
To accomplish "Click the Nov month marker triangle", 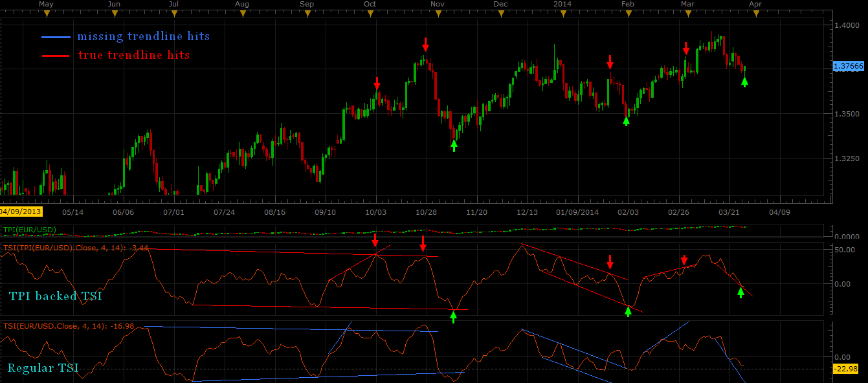I will click(x=438, y=14).
